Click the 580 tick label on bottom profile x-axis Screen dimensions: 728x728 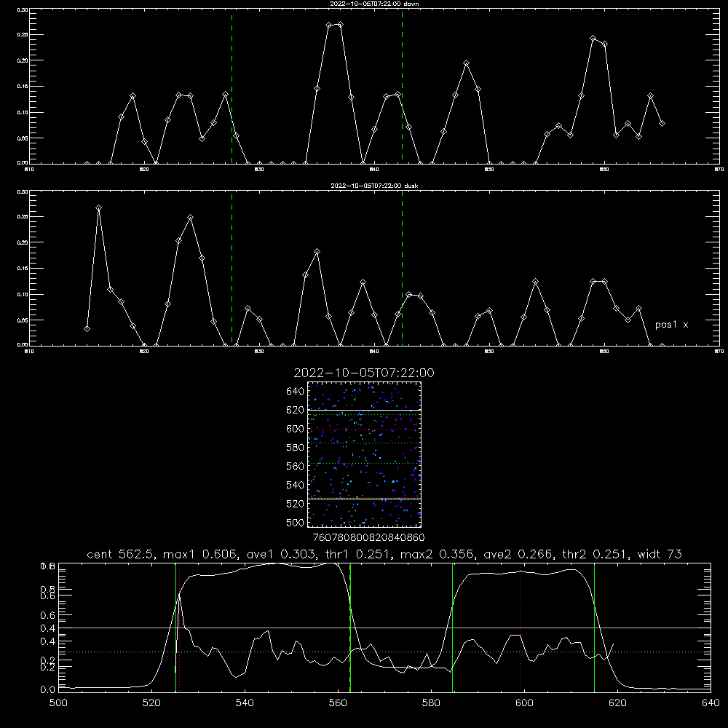coord(431,703)
